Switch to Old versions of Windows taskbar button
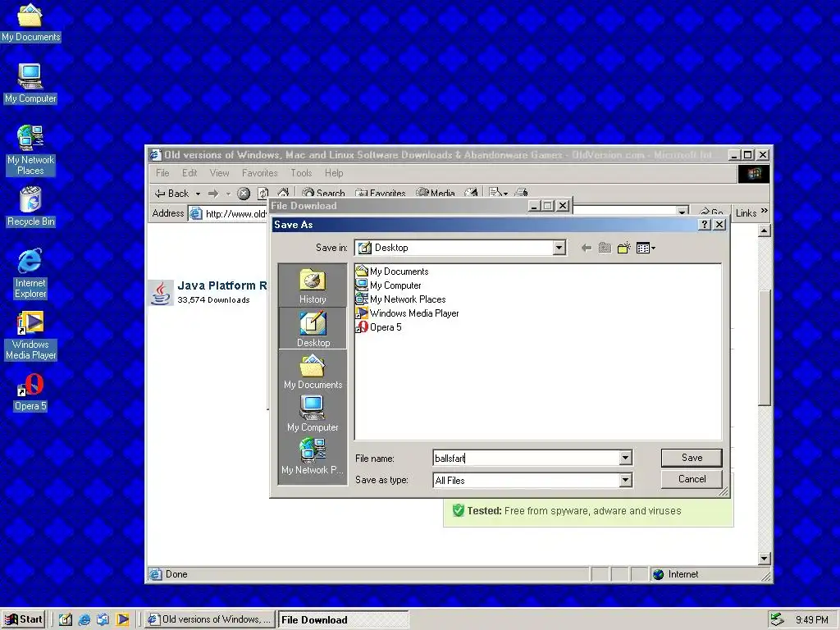 click(209, 619)
